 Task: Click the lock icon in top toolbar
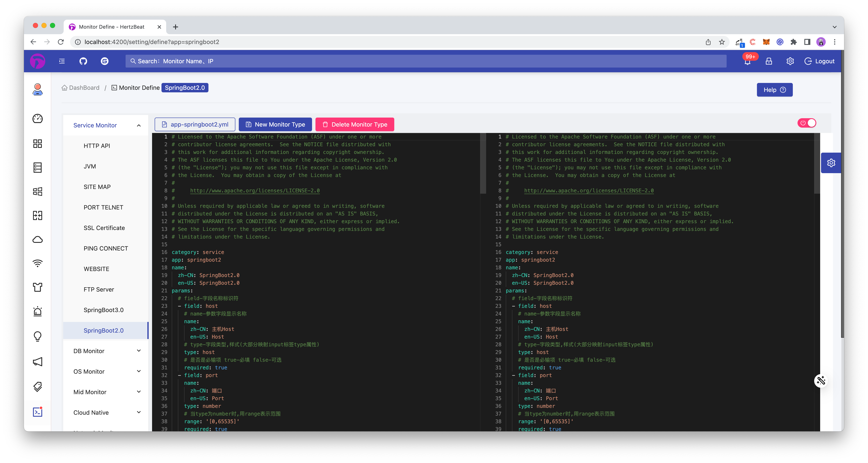[768, 62]
